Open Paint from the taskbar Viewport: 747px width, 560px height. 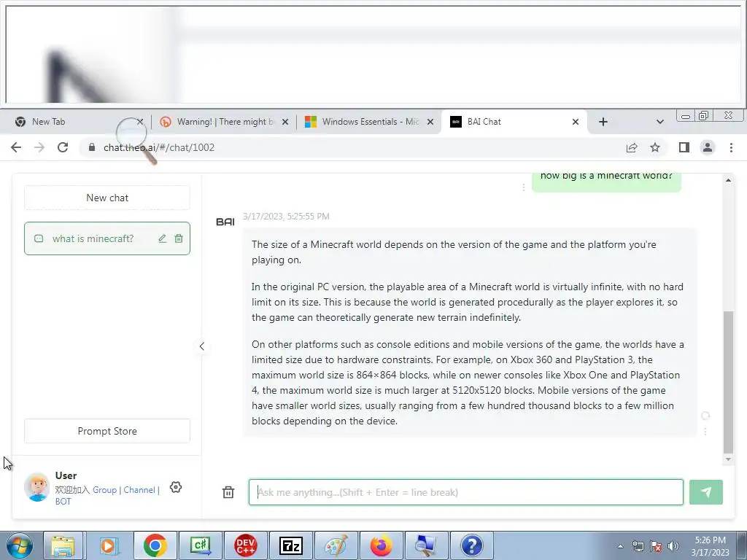pyautogui.click(x=336, y=545)
